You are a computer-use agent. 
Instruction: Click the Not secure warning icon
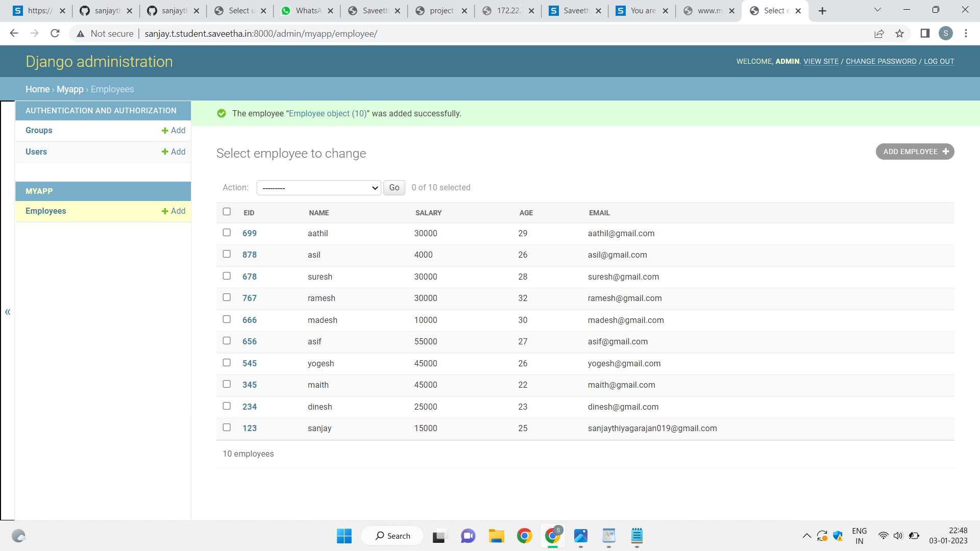click(x=81, y=34)
